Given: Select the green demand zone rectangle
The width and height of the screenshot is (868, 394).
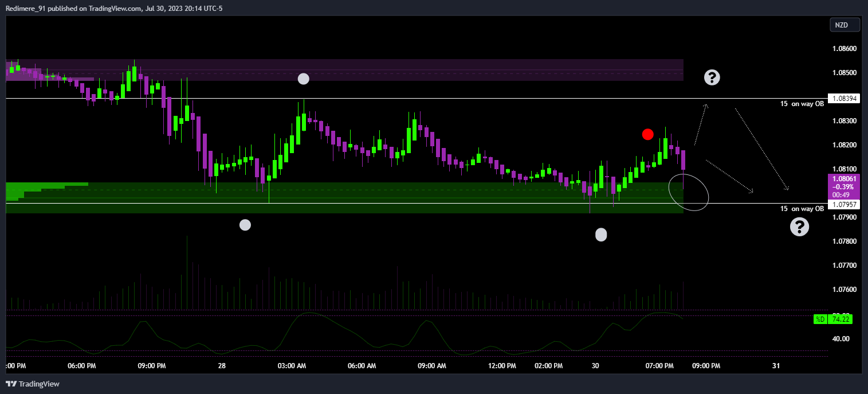Looking at the screenshot, I should click(344, 198).
